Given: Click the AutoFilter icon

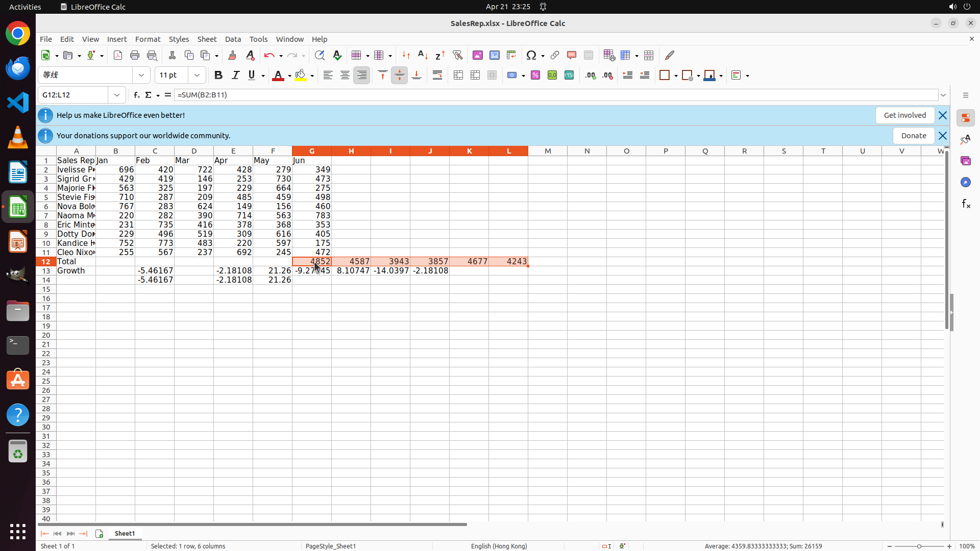Looking at the screenshot, I should [457, 55].
